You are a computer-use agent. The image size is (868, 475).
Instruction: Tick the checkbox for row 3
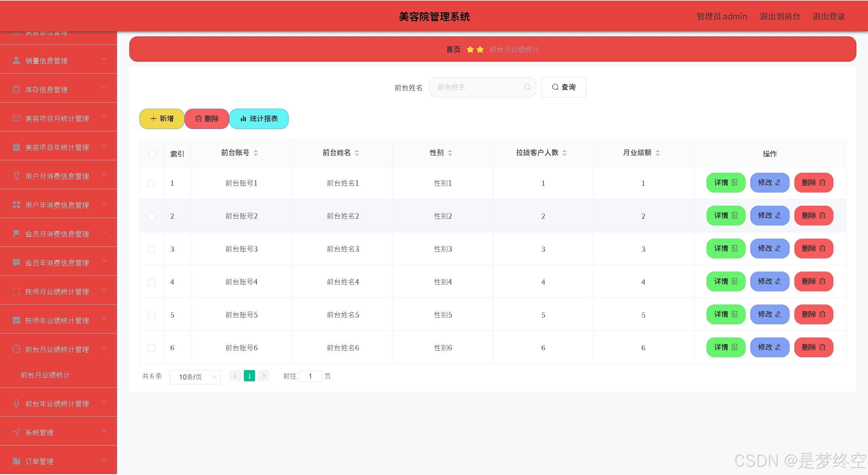[152, 249]
